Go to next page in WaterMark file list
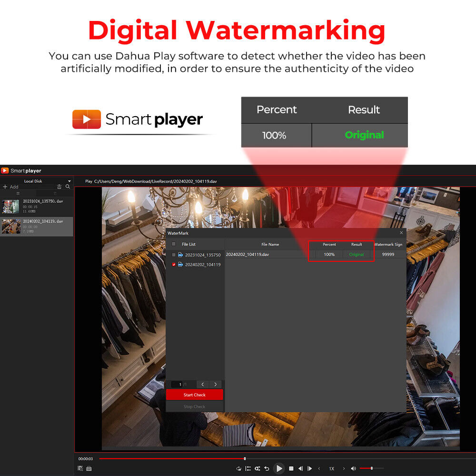 click(215, 384)
